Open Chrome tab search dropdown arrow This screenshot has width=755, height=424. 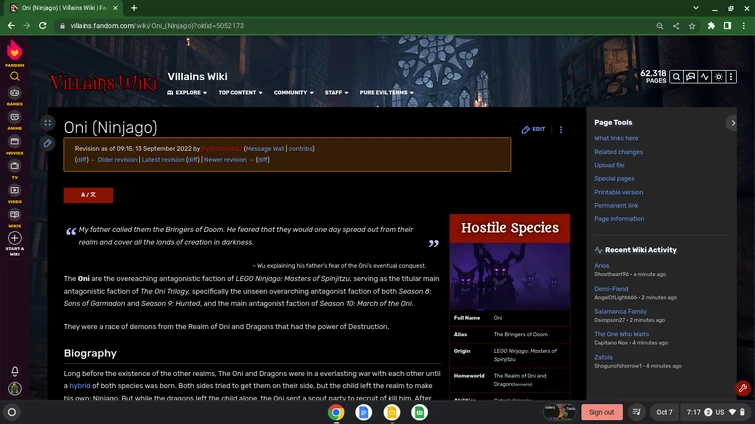[x=696, y=8]
